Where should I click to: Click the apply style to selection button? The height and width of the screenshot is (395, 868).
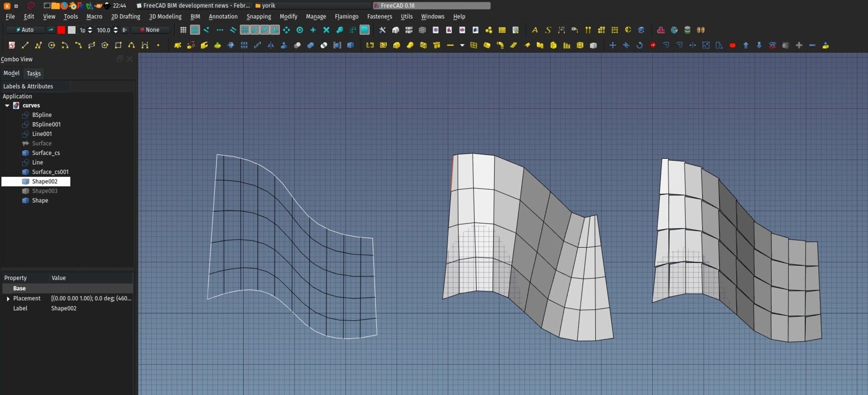pos(125,30)
